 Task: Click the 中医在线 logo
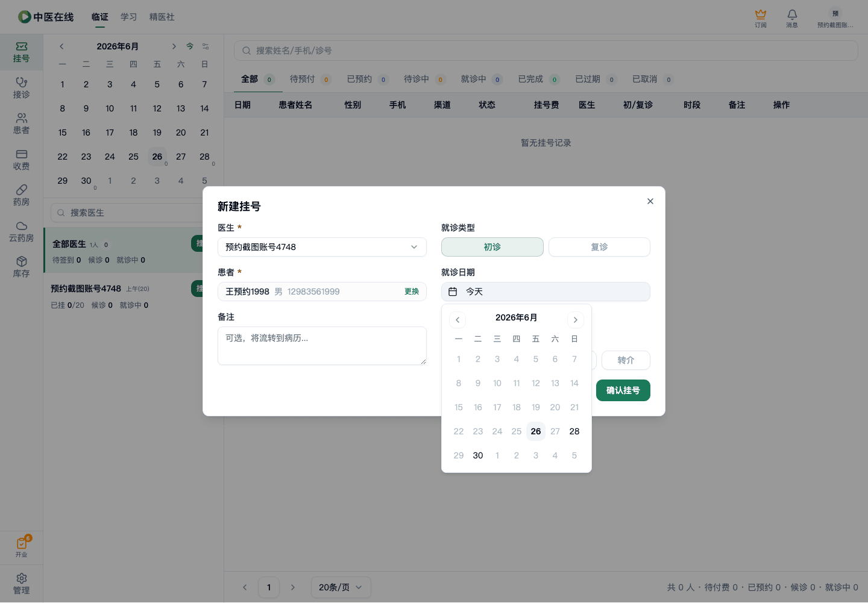click(46, 17)
